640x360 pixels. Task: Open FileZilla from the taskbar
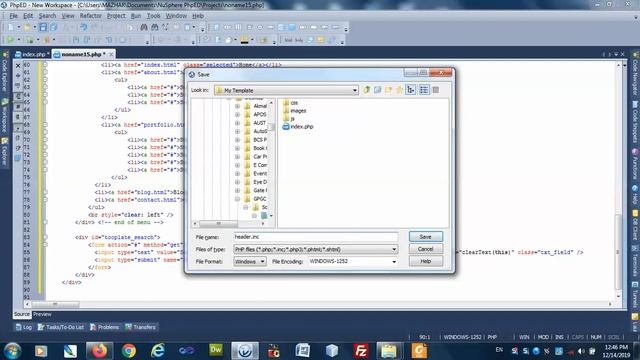pos(361,351)
